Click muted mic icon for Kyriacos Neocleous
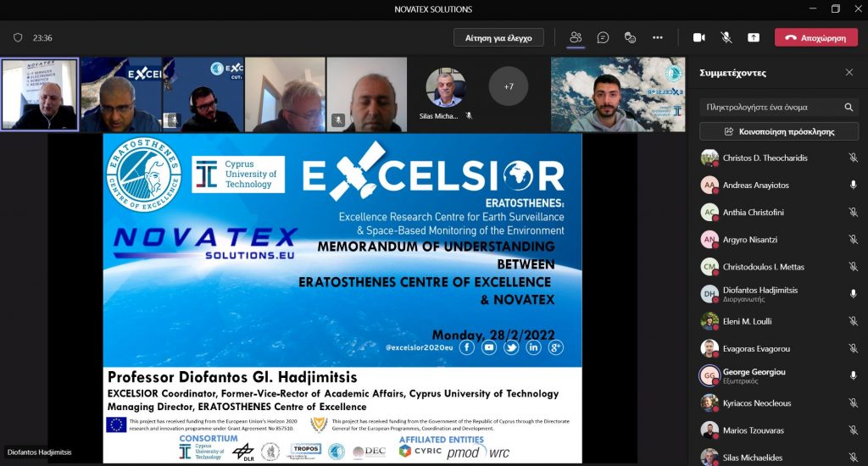This screenshot has height=466, width=868. (x=853, y=403)
